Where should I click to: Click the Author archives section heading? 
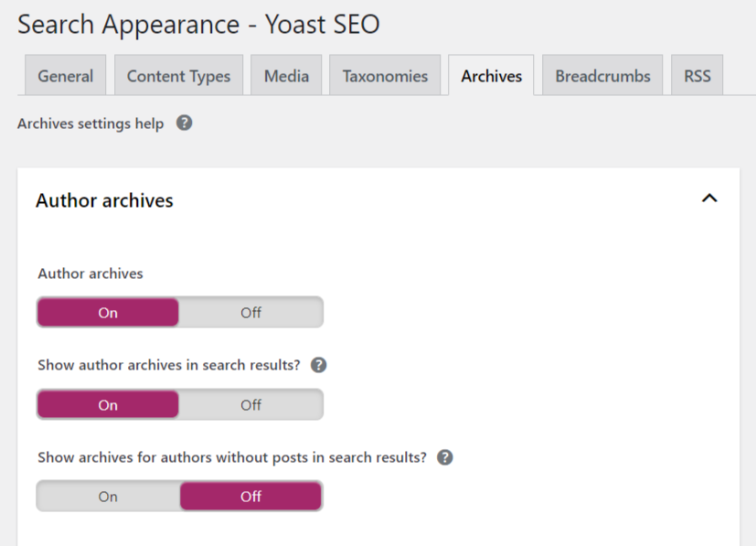(x=104, y=200)
